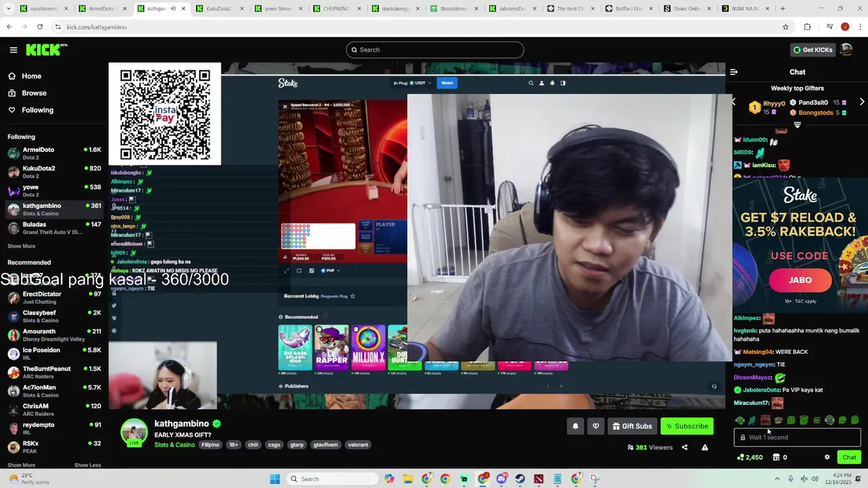The image size is (868, 488).
Task: Open Classybeef recommended channel
Action: pyautogui.click(x=54, y=317)
